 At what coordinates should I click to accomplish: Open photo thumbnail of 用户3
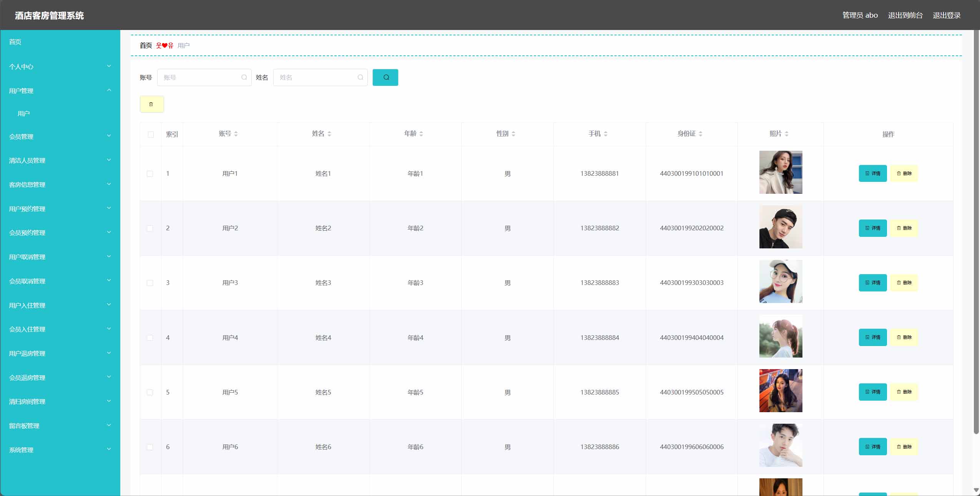(781, 281)
